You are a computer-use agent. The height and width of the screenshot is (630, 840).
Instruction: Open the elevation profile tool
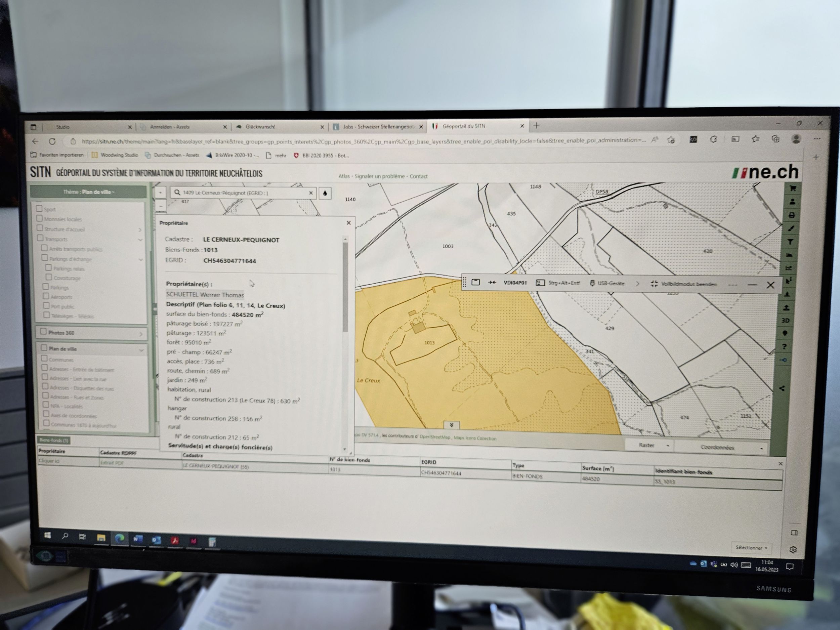coord(790,255)
